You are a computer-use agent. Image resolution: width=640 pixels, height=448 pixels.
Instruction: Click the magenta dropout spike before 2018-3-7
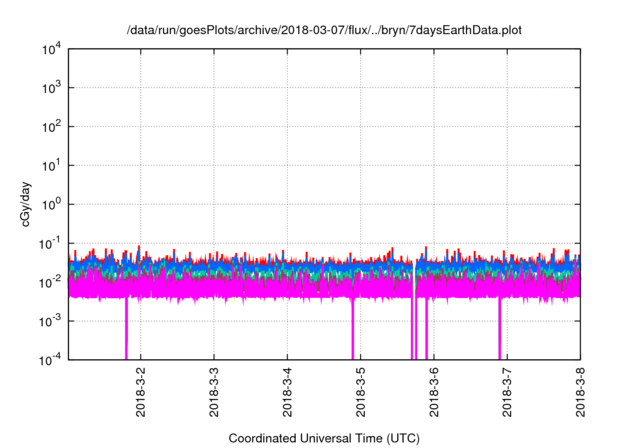coord(499,328)
